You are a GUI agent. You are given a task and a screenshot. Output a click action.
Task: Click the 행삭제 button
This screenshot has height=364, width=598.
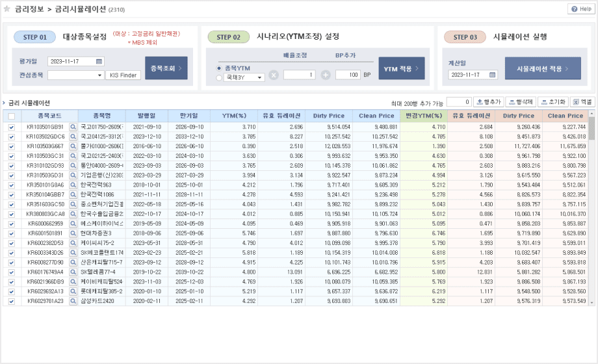click(521, 102)
